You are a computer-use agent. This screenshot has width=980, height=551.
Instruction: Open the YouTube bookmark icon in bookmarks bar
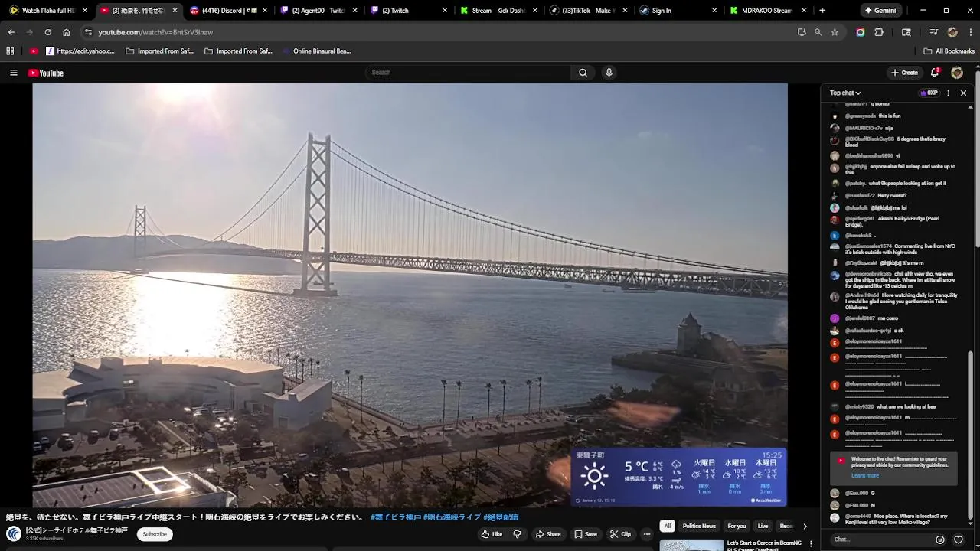[x=34, y=51]
